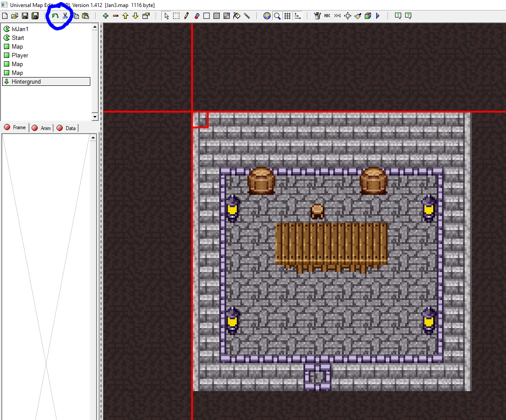Screen dimensions: 506x420
Task: Click the scissors Cut icon
Action: point(65,16)
